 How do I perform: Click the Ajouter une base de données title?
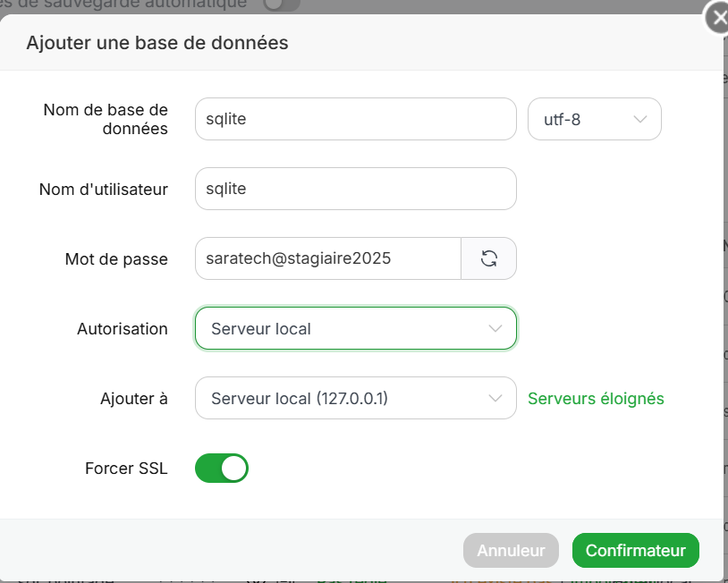(x=157, y=42)
